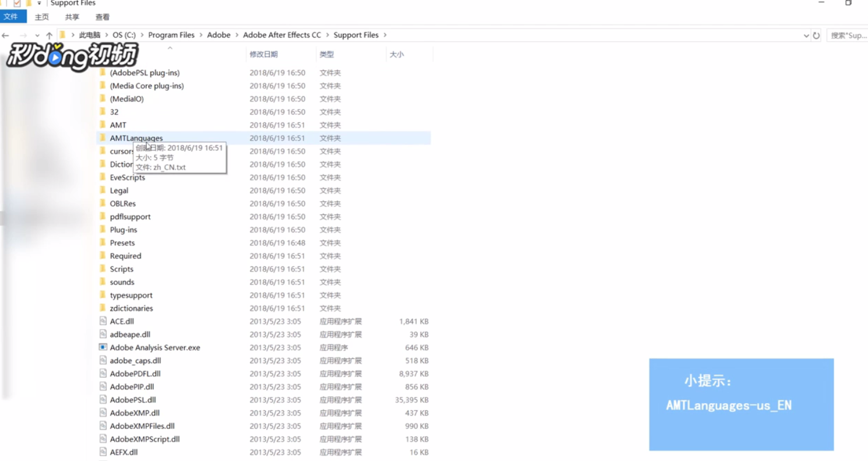Click the AEFX.dll file name

coord(124,452)
